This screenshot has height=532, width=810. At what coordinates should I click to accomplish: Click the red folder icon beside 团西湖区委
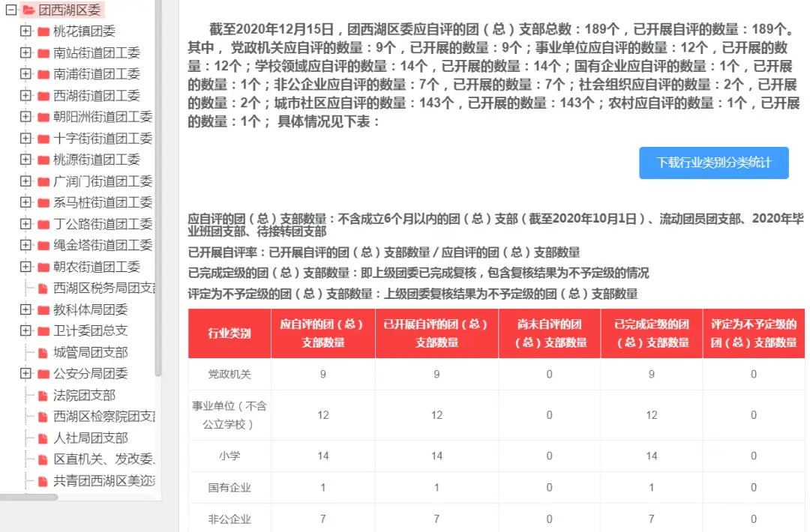point(28,10)
